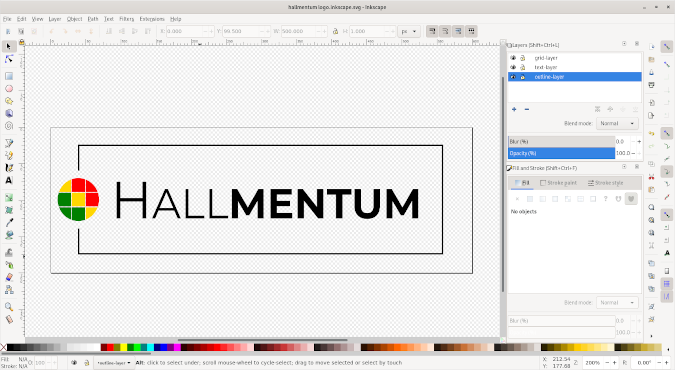This screenshot has width=675, height=370.
Task: Toggle visibility of outline-layer
Action: coord(513,77)
